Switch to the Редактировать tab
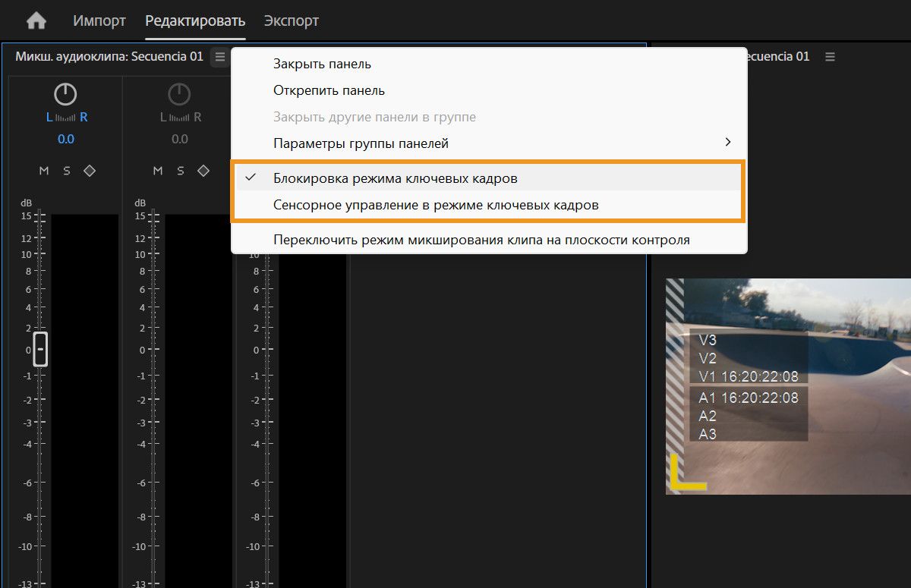Screen dimensions: 911x588 [x=195, y=20]
